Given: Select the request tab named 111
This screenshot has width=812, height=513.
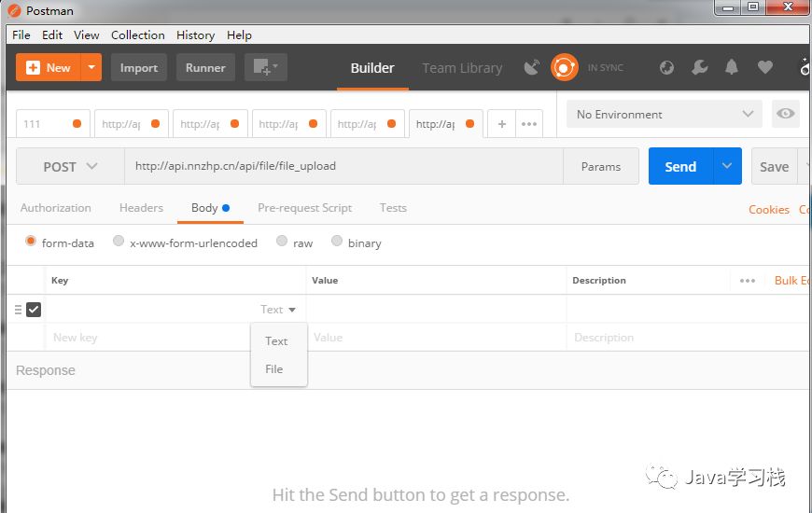Looking at the screenshot, I should pos(53,124).
